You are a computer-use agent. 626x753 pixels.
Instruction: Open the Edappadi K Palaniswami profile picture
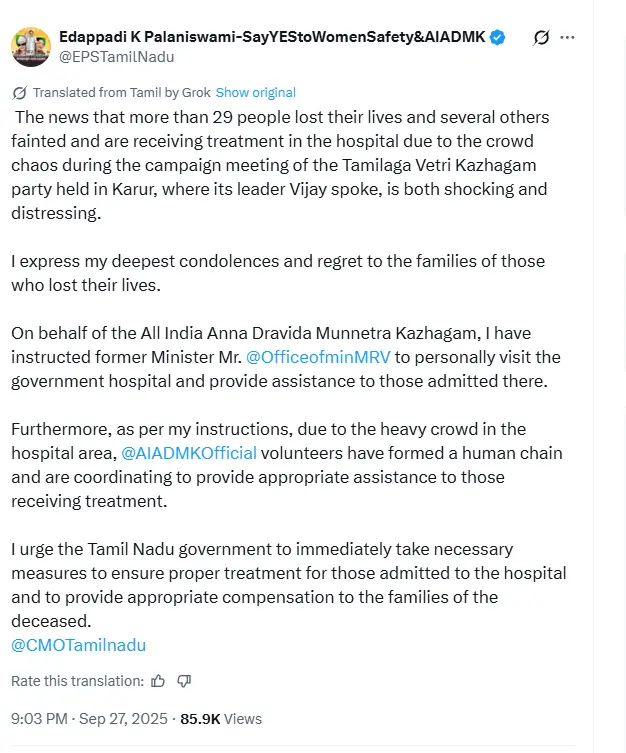(x=31, y=46)
